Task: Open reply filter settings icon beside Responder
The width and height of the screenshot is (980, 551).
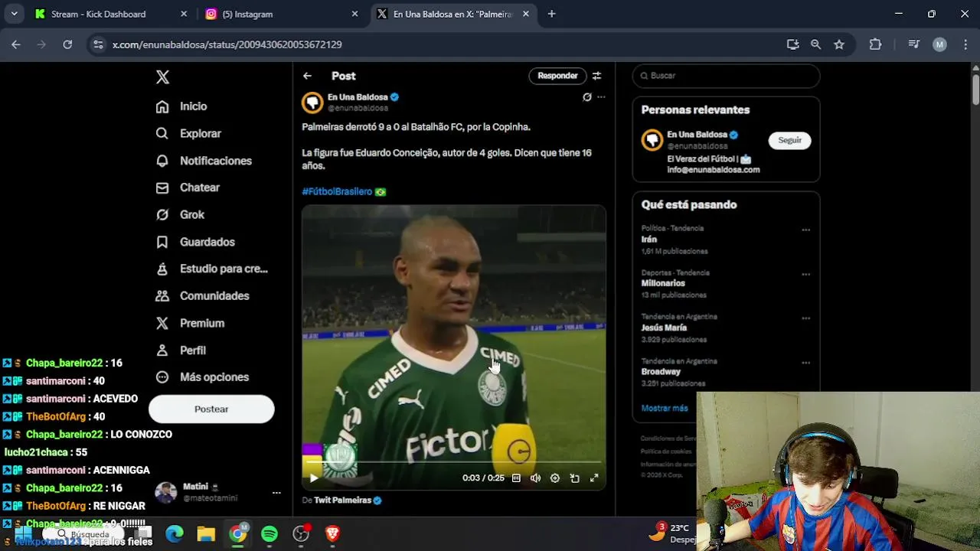Action: 596,76
